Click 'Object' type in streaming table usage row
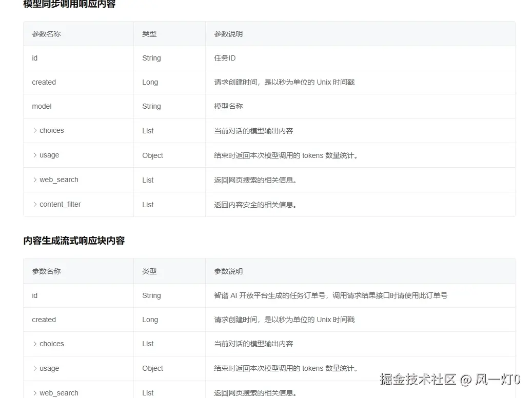 [153, 368]
